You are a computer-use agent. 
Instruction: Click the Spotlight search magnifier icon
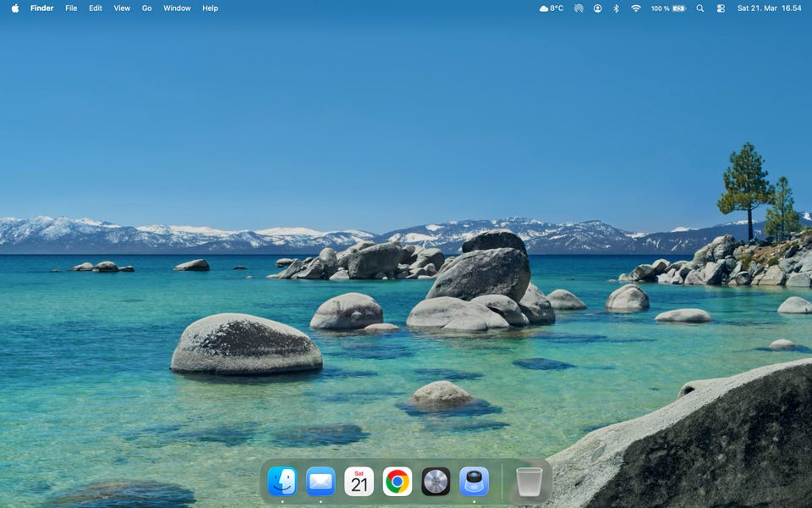tap(700, 8)
